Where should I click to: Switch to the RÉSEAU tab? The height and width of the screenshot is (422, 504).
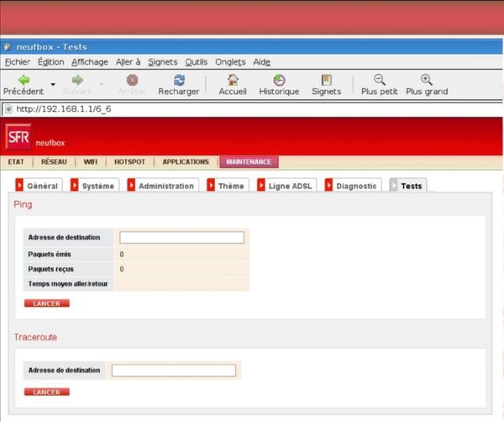55,161
